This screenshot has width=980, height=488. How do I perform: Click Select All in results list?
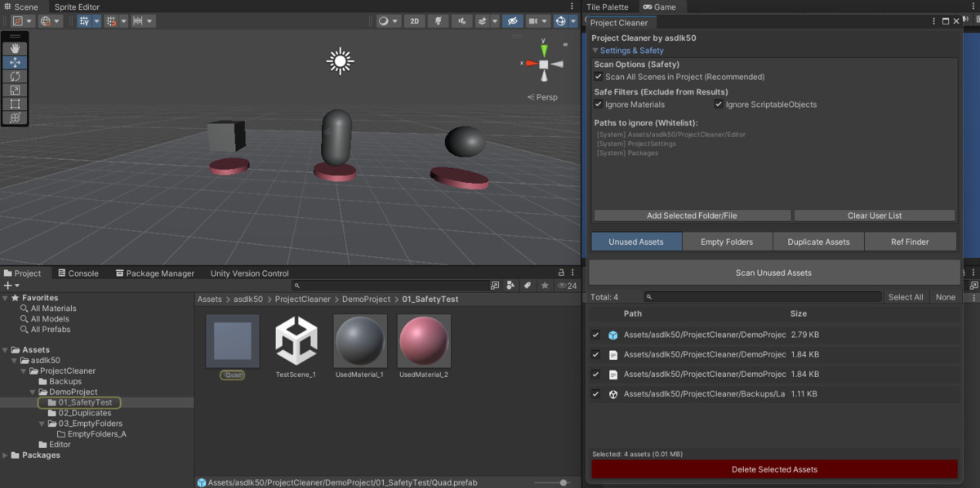pyautogui.click(x=906, y=297)
